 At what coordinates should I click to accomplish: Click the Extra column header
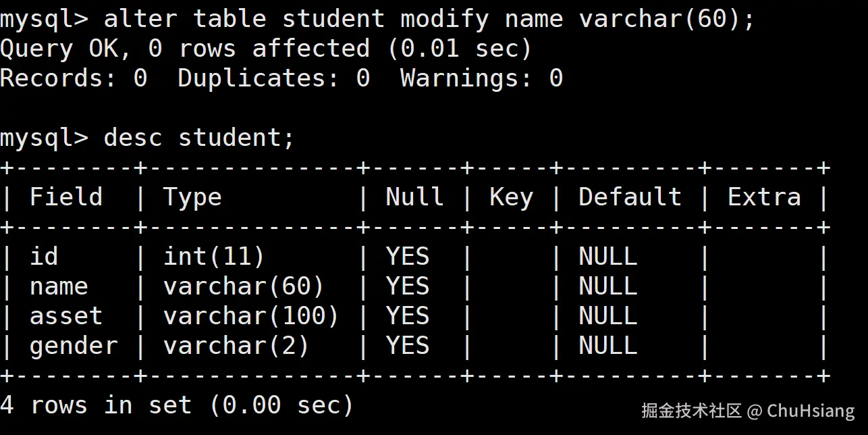point(764,197)
